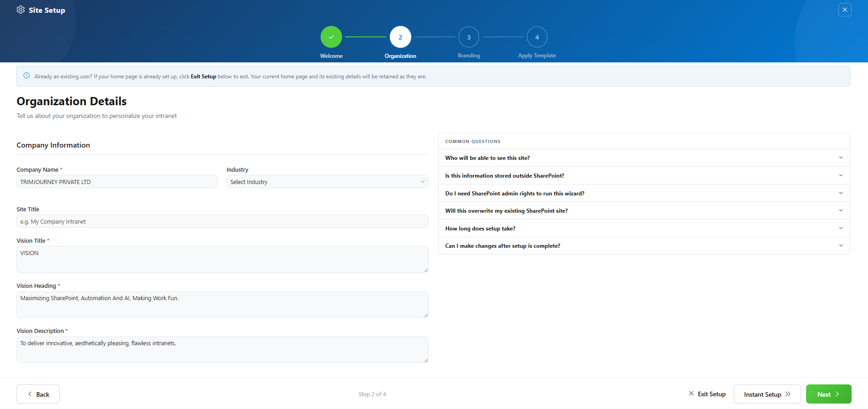Click the 'Company Information' section heading

click(x=53, y=145)
